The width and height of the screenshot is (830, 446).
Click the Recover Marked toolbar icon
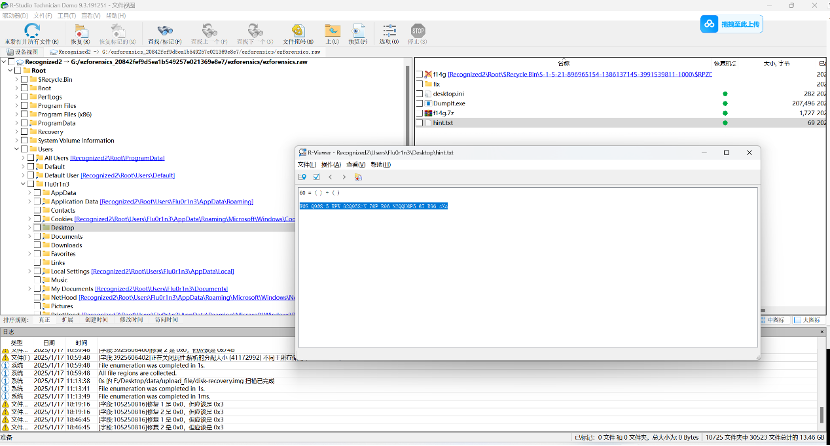[118, 31]
